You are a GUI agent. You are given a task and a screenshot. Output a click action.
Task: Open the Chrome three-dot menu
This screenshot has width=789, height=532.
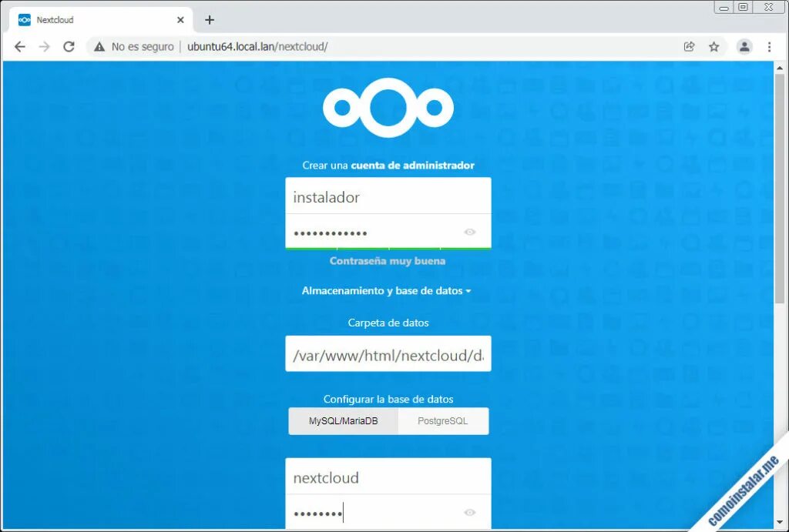[x=770, y=47]
